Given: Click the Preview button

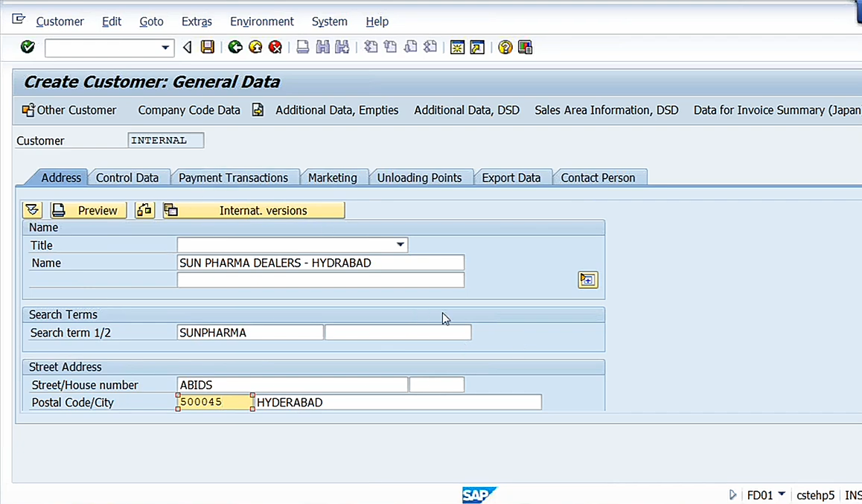Looking at the screenshot, I should click(x=89, y=210).
